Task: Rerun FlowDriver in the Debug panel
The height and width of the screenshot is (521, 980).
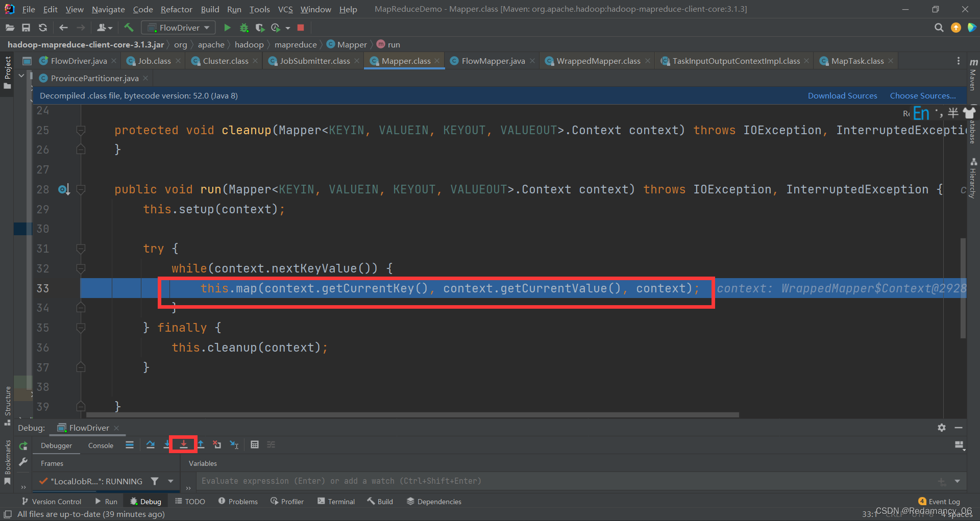Action: coord(23,445)
